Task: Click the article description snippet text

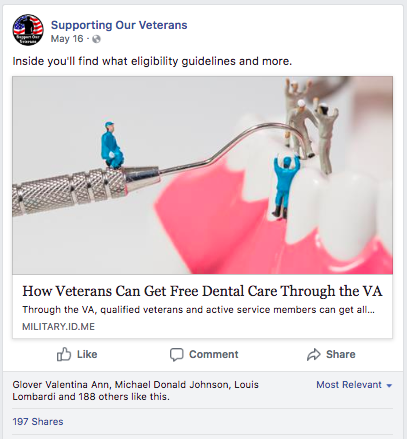Action: [198, 310]
